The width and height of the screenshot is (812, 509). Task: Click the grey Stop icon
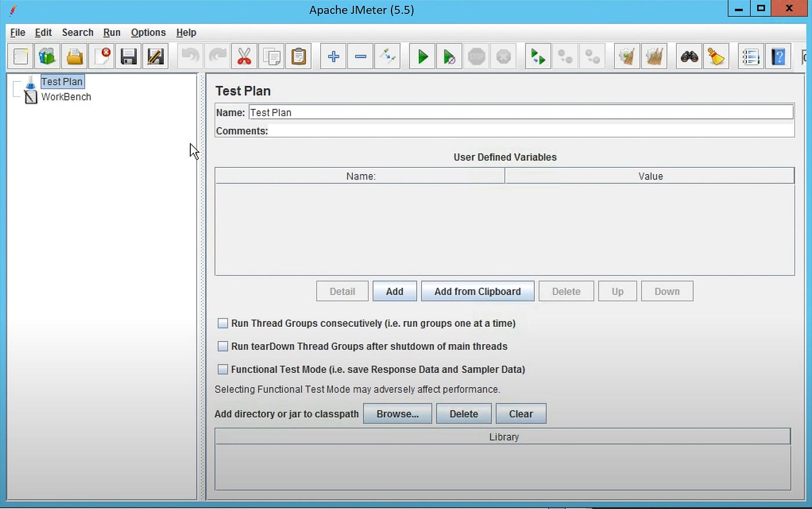point(476,56)
